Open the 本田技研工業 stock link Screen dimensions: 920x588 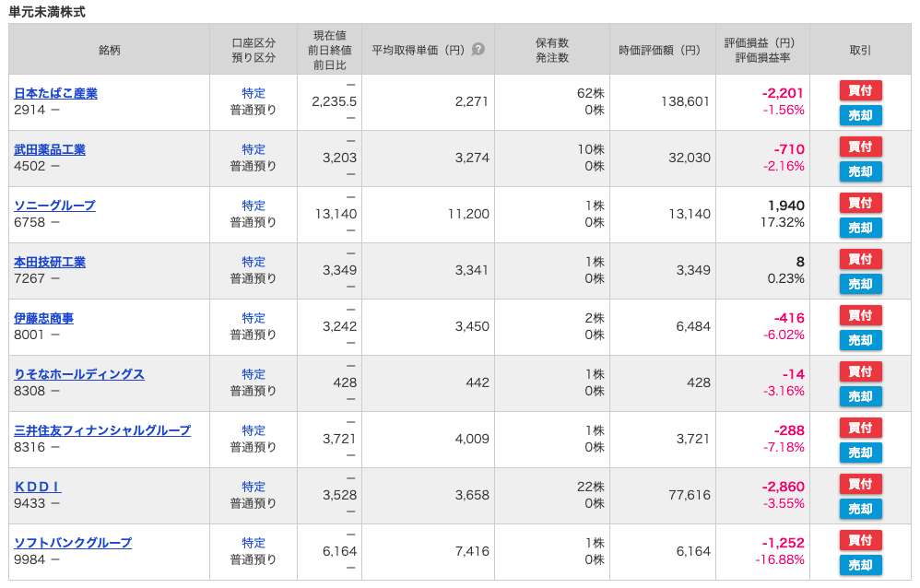click(50, 263)
